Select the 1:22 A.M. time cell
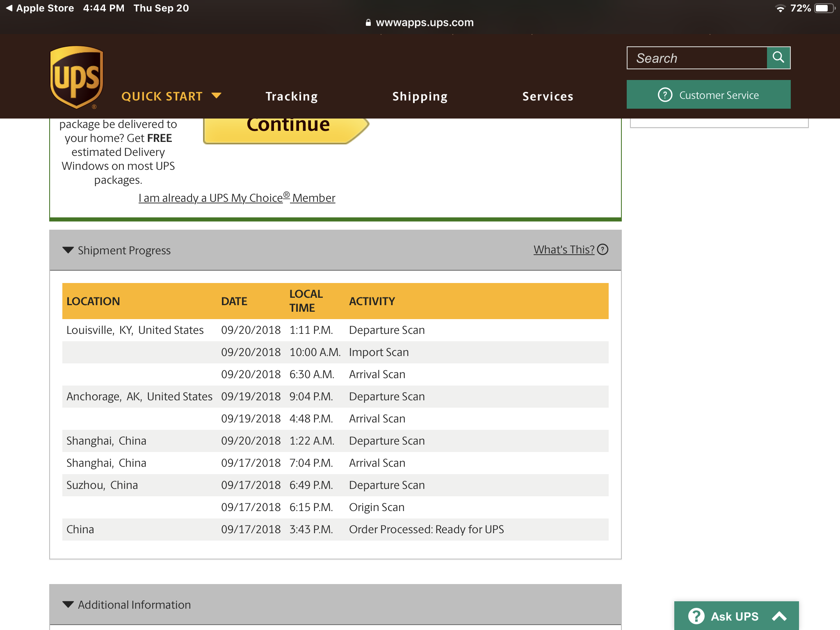The width and height of the screenshot is (840, 630). [x=312, y=441]
